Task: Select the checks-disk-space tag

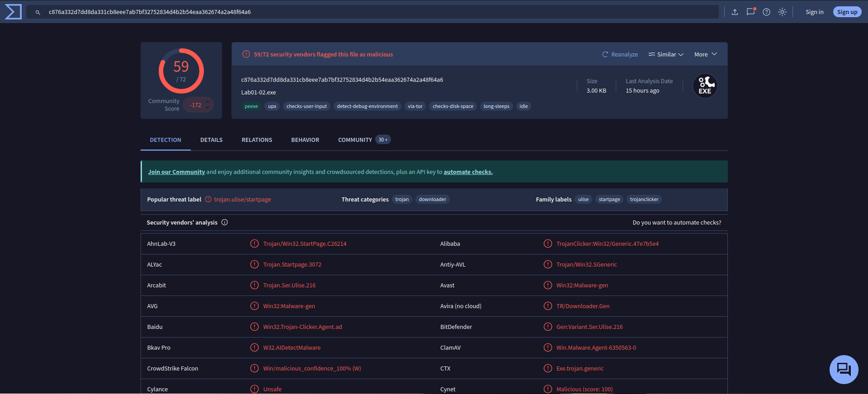Action: [453, 107]
